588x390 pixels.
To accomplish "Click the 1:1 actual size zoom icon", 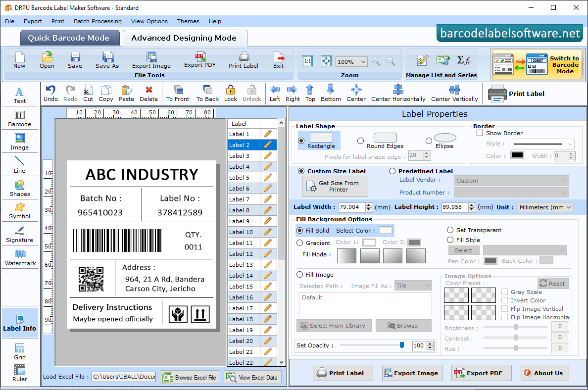I will pyautogui.click(x=307, y=61).
